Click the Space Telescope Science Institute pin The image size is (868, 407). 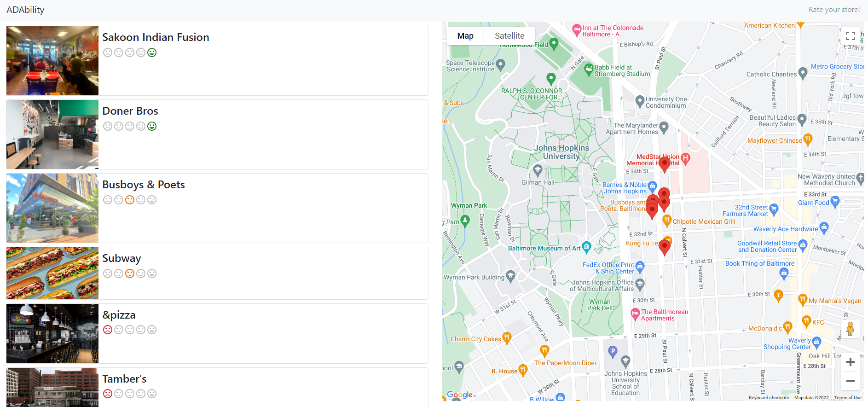pos(501,65)
